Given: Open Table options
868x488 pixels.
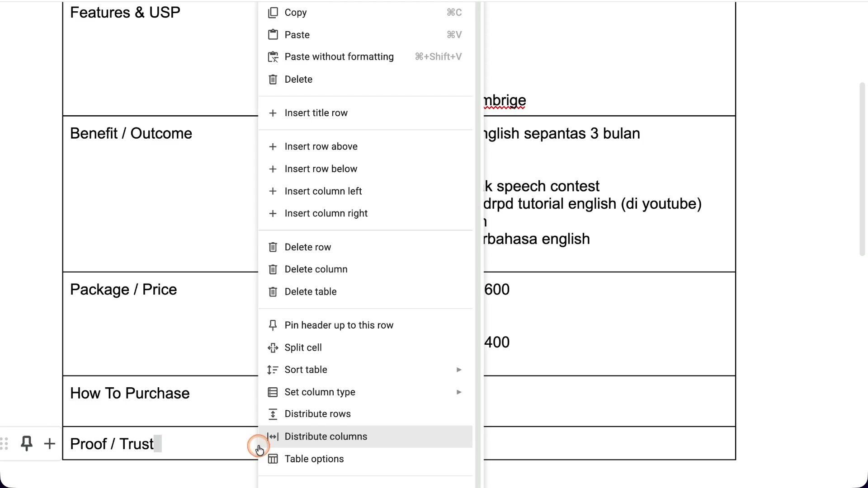Looking at the screenshot, I should point(365,459).
